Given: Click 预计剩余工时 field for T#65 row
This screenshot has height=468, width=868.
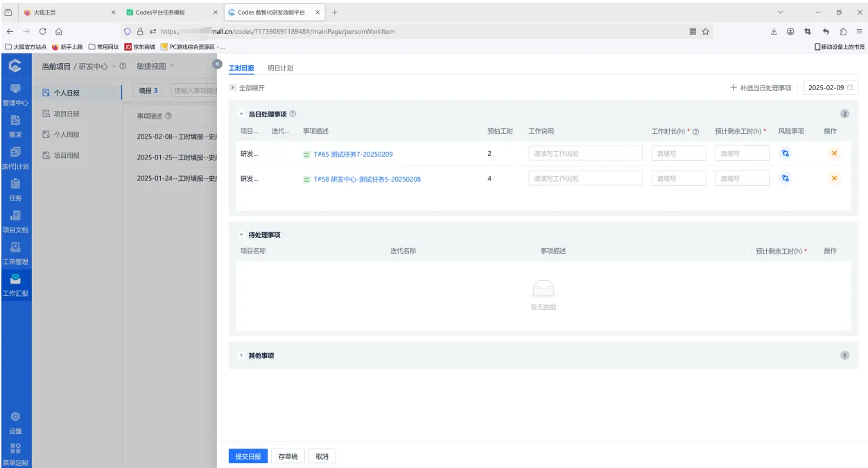Looking at the screenshot, I should pos(742,154).
